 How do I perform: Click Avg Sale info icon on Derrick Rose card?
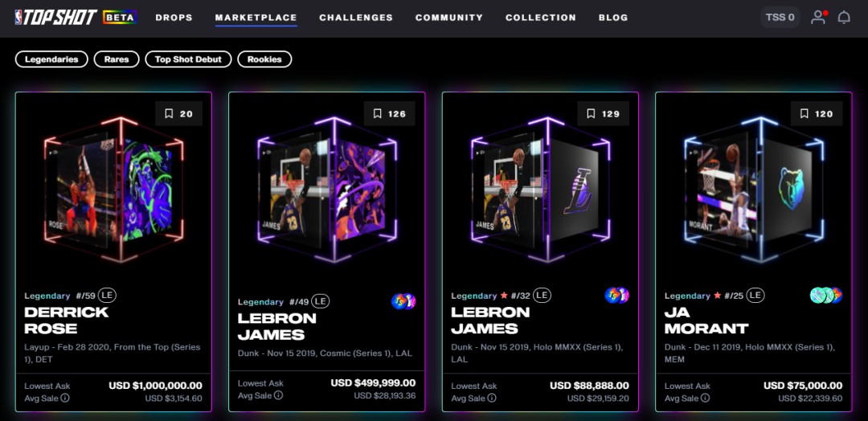click(x=65, y=398)
